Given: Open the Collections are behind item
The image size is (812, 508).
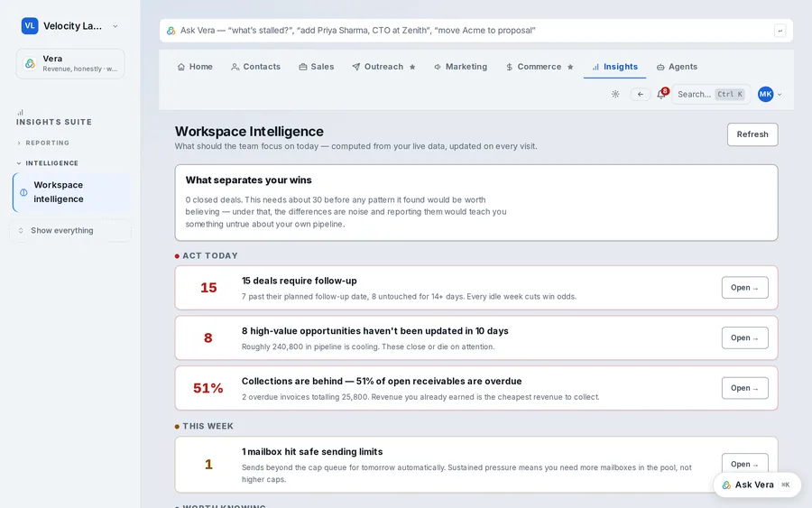Looking at the screenshot, I should pyautogui.click(x=744, y=388).
